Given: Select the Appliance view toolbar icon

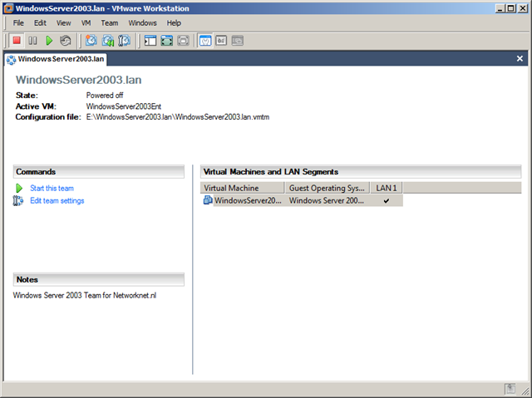Looking at the screenshot, I should 221,41.
